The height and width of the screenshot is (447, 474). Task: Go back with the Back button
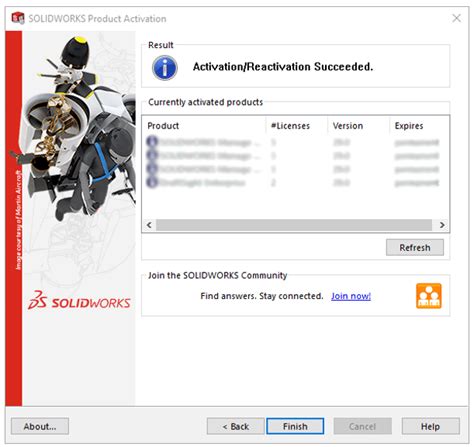235,426
